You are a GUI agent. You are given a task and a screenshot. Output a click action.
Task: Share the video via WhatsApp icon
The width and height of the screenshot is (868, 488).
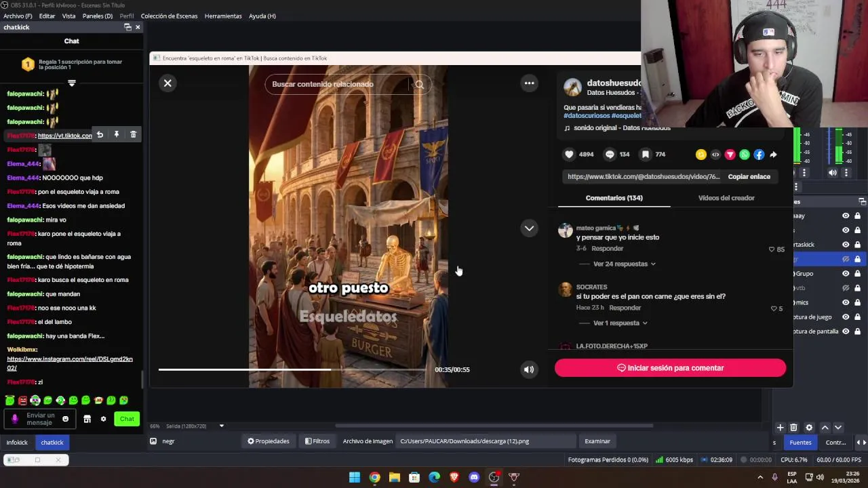(745, 155)
